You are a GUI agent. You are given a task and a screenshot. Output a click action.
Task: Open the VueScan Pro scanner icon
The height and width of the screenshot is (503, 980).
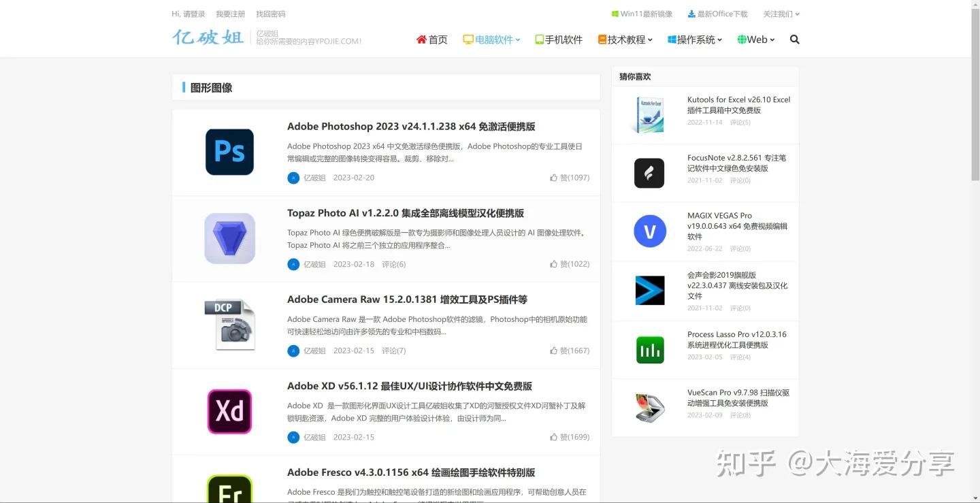(x=649, y=407)
